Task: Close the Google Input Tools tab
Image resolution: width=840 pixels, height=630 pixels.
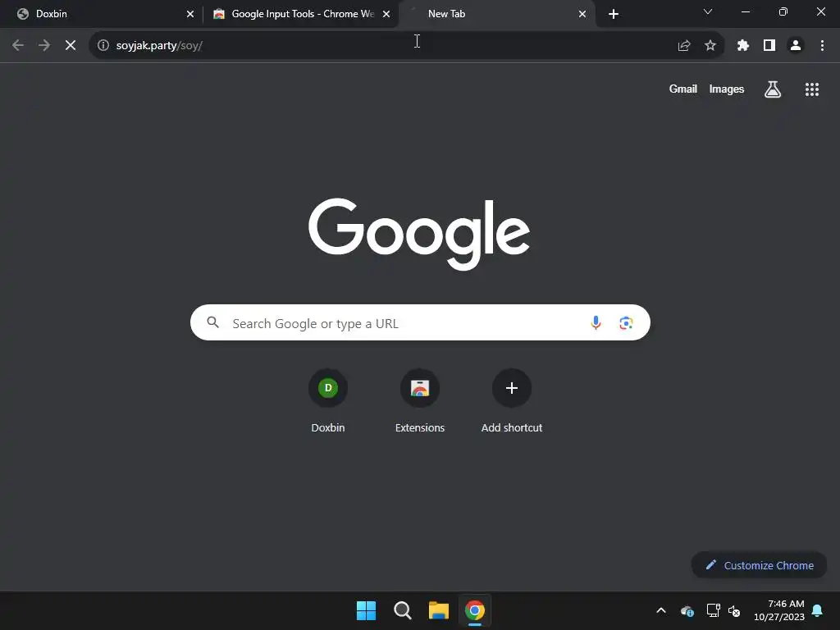Action: point(386,14)
